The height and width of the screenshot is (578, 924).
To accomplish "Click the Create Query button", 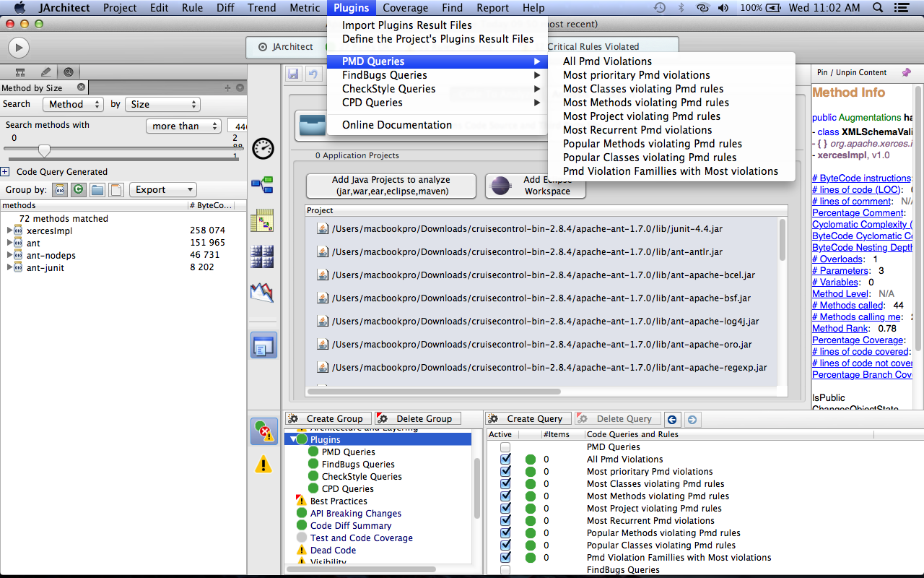I will click(x=528, y=419).
